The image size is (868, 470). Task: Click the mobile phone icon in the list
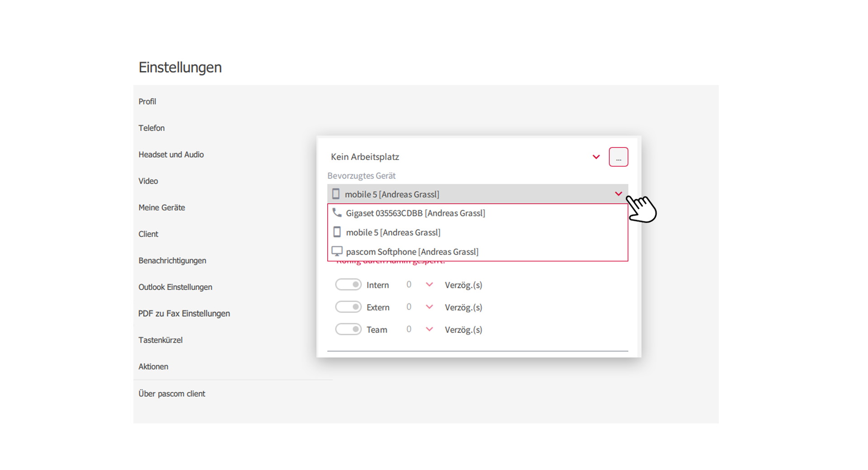[337, 232]
